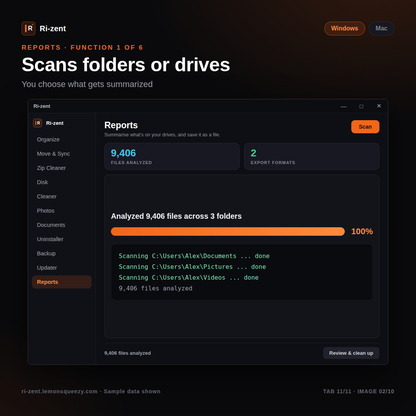416x416 pixels.
Task: Open the Cleaner section
Action: (x=47, y=196)
